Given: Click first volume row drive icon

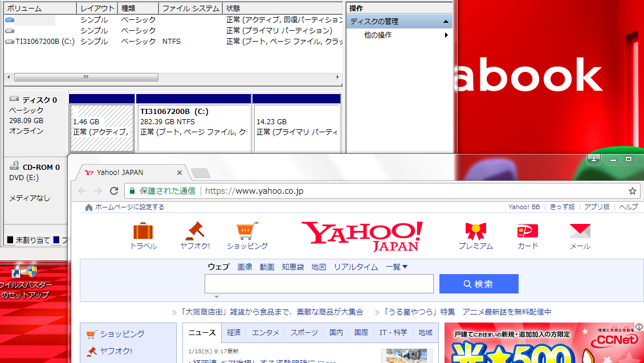Looking at the screenshot, I should pos(10,20).
